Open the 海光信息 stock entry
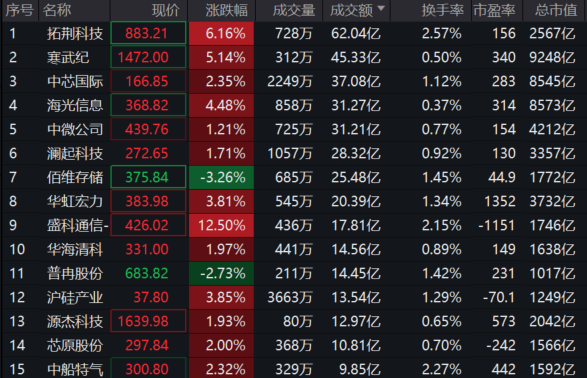This screenshot has height=378, width=587. pyautogui.click(x=75, y=106)
